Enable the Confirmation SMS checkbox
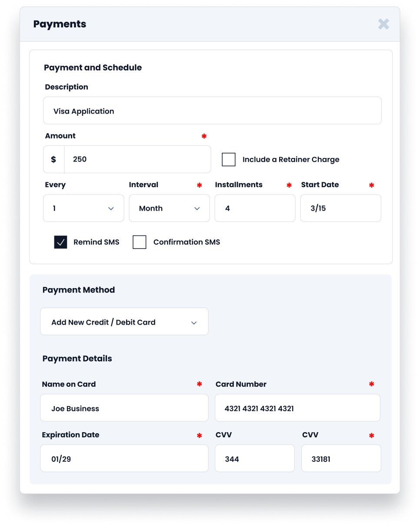420x527 pixels. click(139, 242)
